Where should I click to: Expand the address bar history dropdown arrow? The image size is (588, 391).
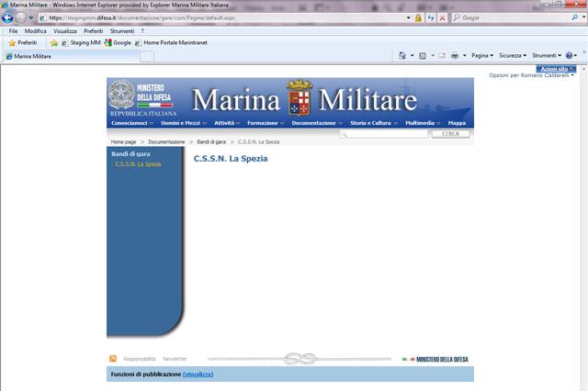408,17
